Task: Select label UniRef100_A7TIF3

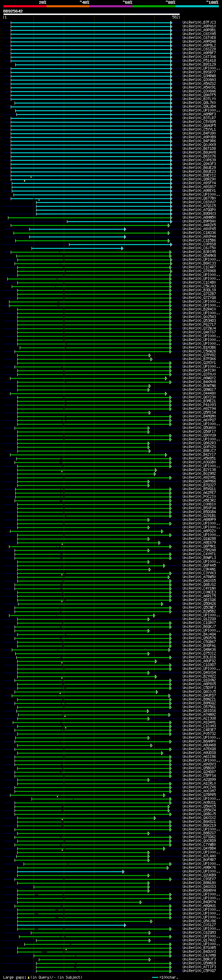Action: 199,967
